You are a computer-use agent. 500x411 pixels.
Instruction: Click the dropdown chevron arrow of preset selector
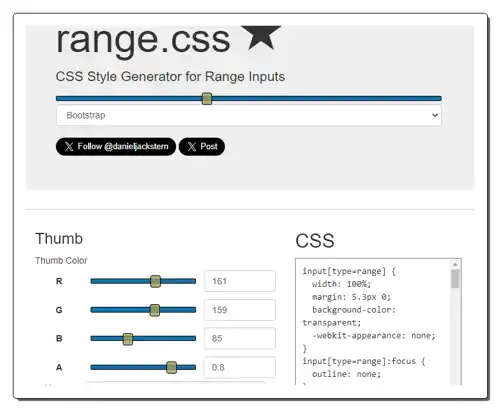[435, 115]
